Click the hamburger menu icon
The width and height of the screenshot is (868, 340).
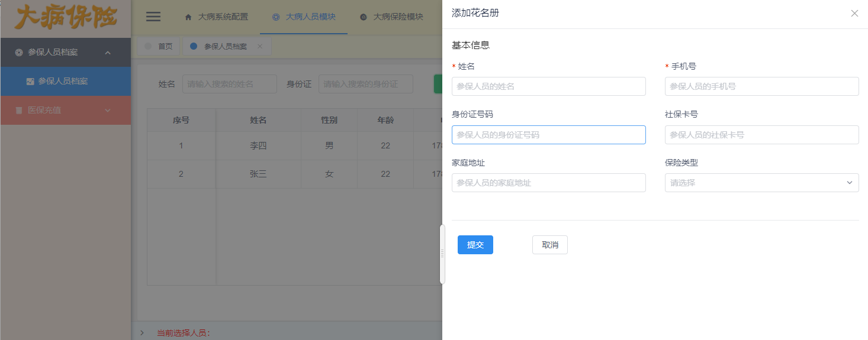[153, 17]
